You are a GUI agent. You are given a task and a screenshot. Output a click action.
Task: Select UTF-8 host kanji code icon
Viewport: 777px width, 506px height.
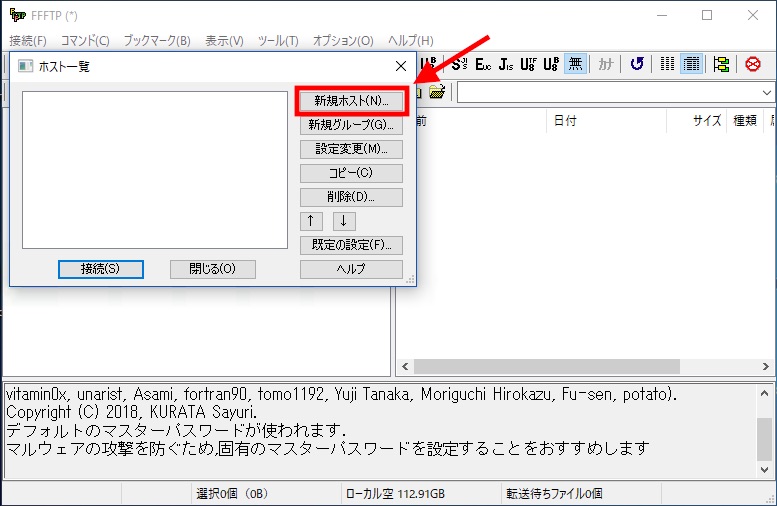click(528, 64)
